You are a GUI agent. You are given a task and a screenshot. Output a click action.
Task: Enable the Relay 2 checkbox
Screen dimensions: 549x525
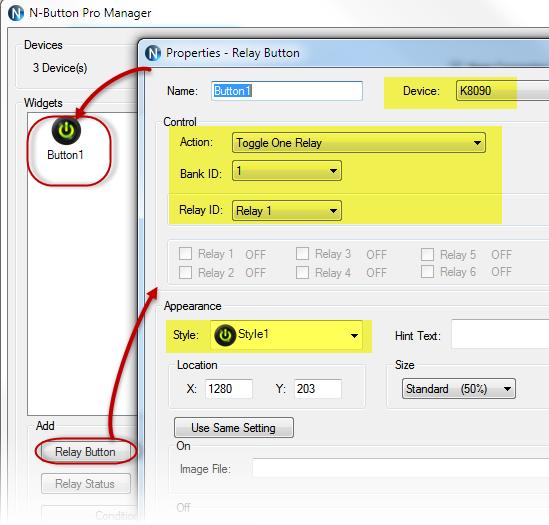pyautogui.click(x=185, y=272)
